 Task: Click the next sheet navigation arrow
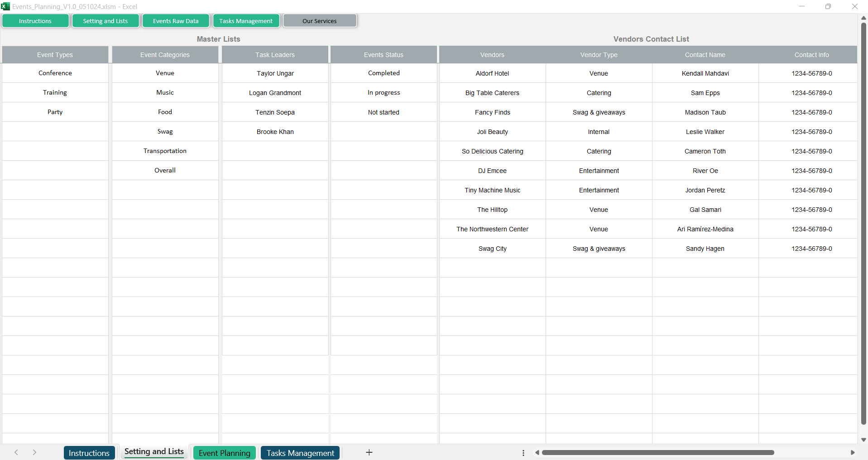[x=34, y=452]
